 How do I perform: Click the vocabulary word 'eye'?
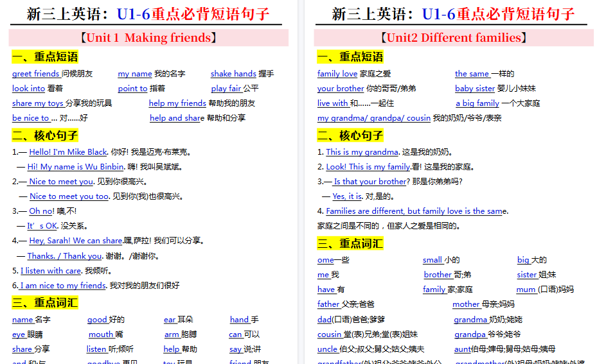click(19, 334)
